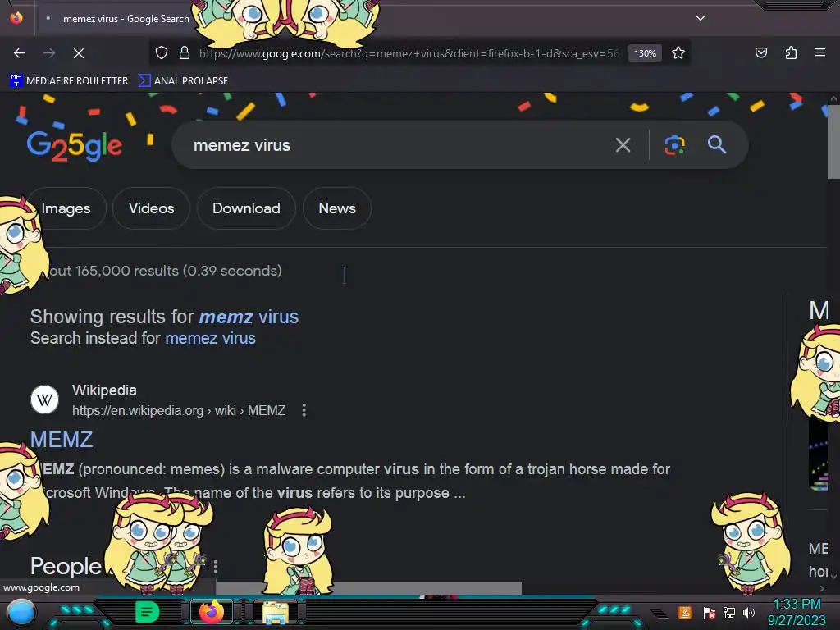
Task: Click the knowledge panel thumbnail image
Action: [x=819, y=454]
